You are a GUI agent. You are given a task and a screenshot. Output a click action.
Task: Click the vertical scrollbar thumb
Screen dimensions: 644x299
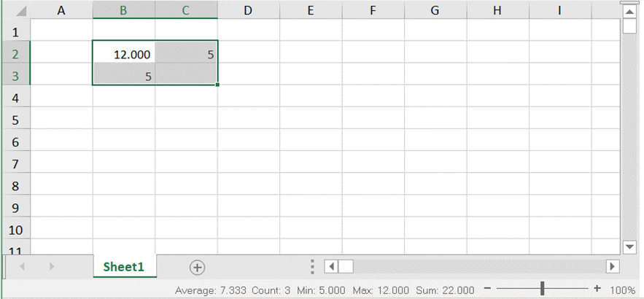click(x=630, y=26)
